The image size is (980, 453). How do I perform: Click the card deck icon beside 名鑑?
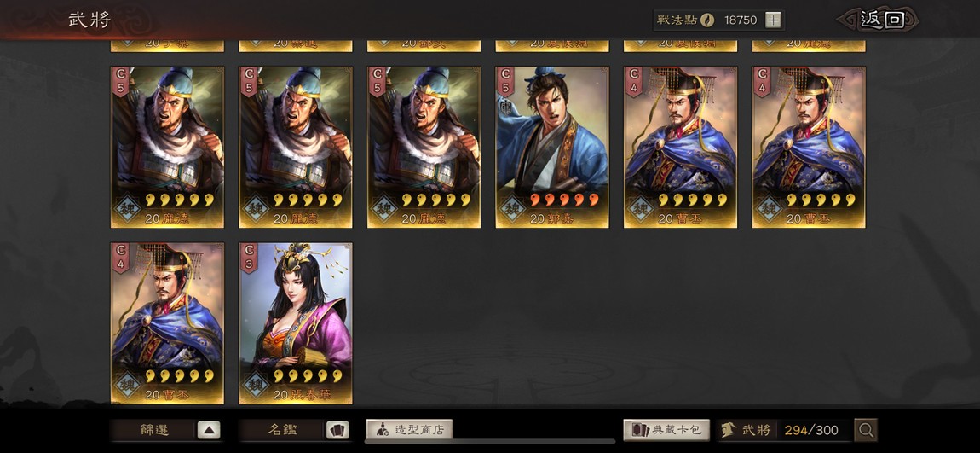tap(337, 430)
